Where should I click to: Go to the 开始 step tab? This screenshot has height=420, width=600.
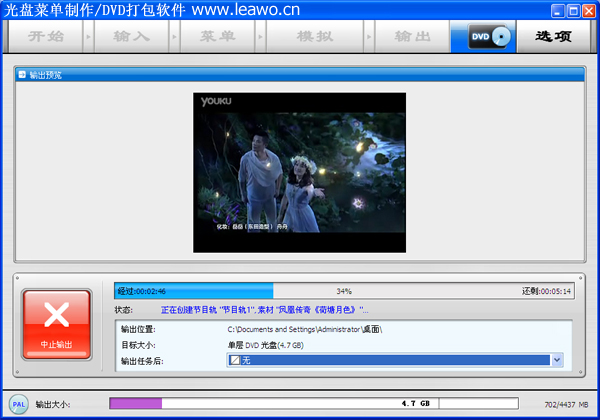click(46, 37)
